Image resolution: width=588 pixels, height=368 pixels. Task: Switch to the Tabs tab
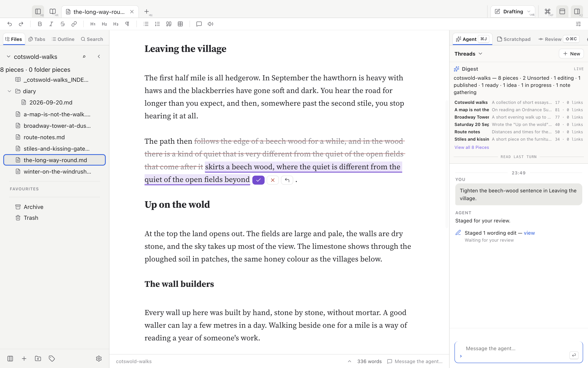pos(37,39)
